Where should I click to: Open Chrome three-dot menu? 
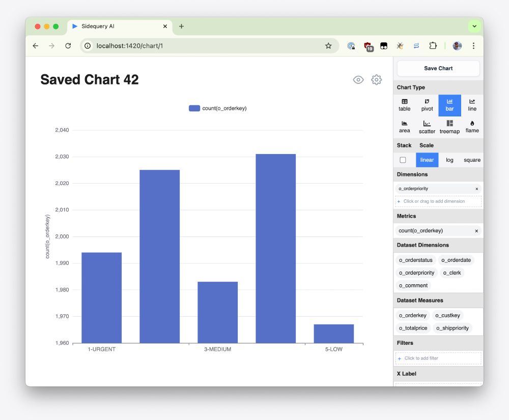[x=473, y=46]
